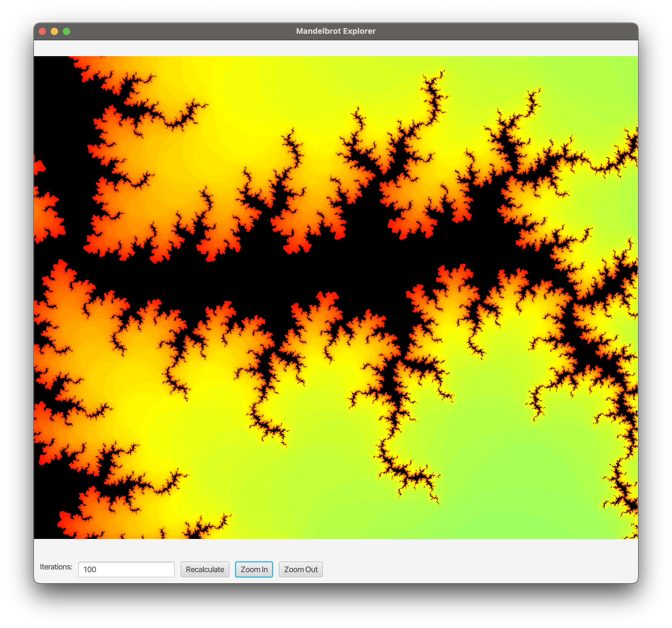This screenshot has height=628, width=672.
Task: Close the Mandelbrot Explorer window
Action: coord(43,31)
